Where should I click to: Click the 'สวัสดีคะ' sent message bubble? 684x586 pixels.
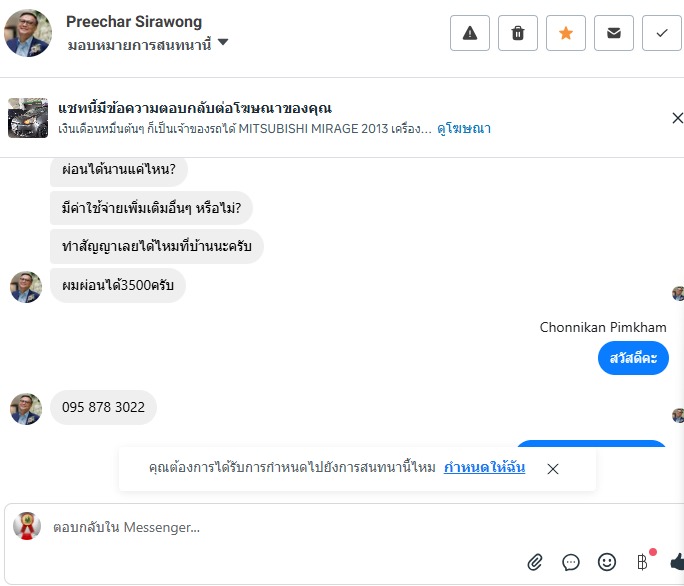(633, 358)
